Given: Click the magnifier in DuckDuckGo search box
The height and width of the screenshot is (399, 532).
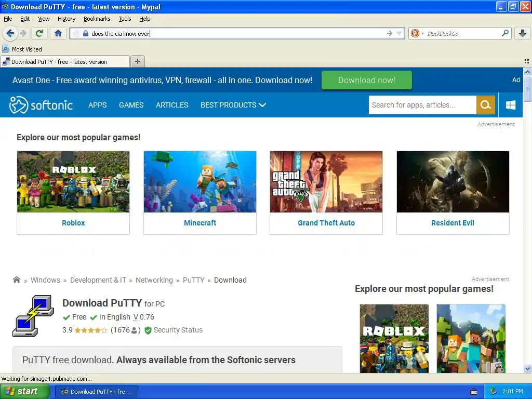Looking at the screenshot, I should 505,33.
